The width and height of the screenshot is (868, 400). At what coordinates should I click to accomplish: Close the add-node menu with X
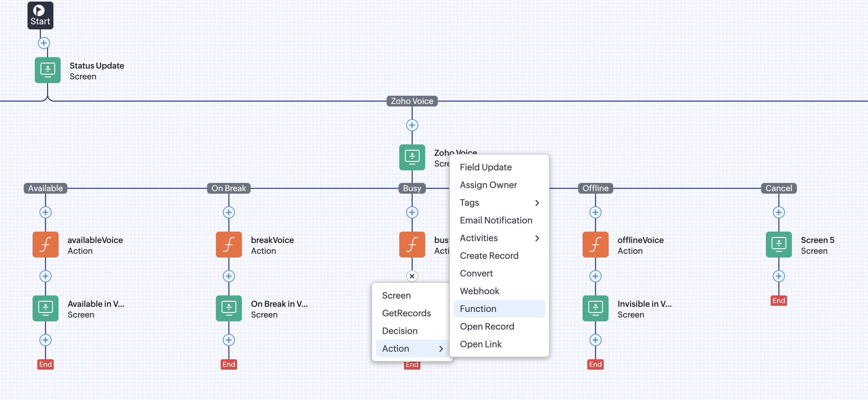[412, 276]
